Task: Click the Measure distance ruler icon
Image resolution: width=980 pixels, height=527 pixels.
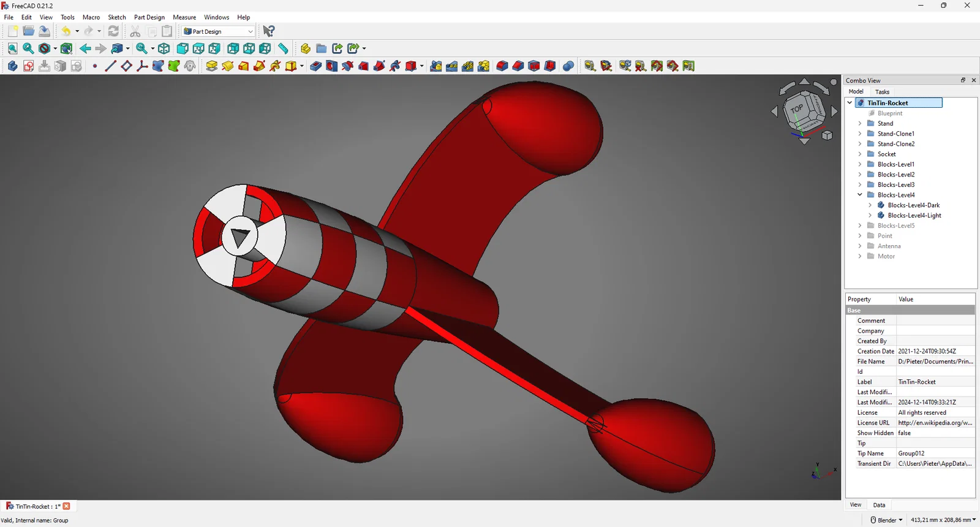Action: point(283,48)
